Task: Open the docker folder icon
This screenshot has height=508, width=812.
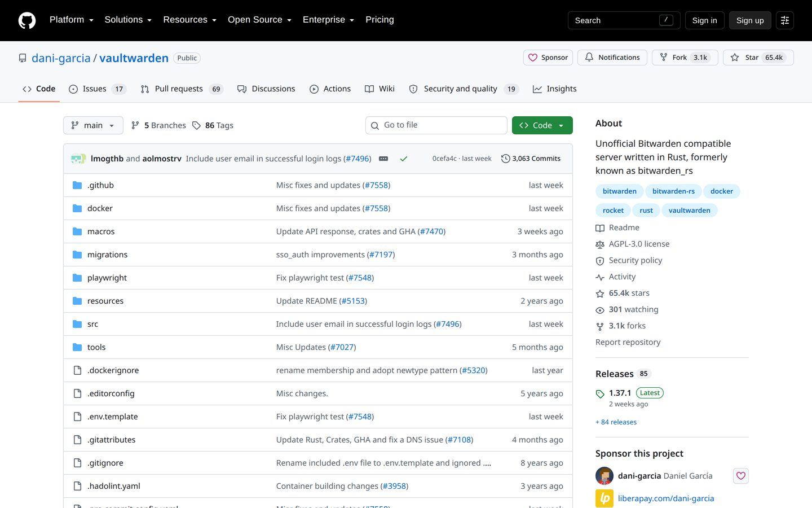Action: [x=77, y=208]
